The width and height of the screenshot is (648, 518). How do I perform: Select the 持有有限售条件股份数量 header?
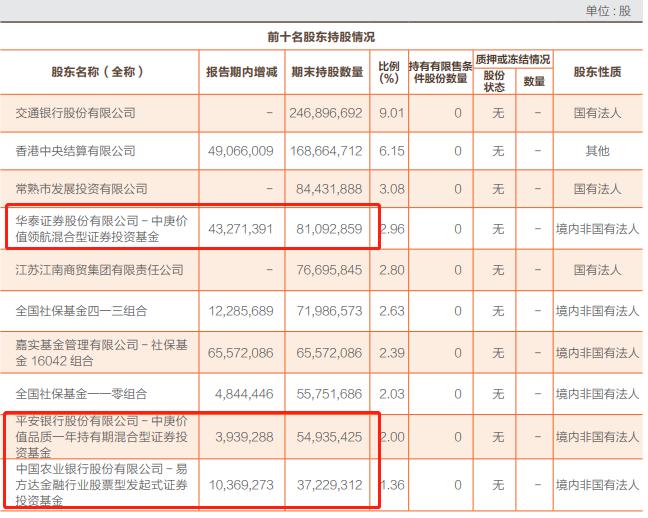coord(441,72)
